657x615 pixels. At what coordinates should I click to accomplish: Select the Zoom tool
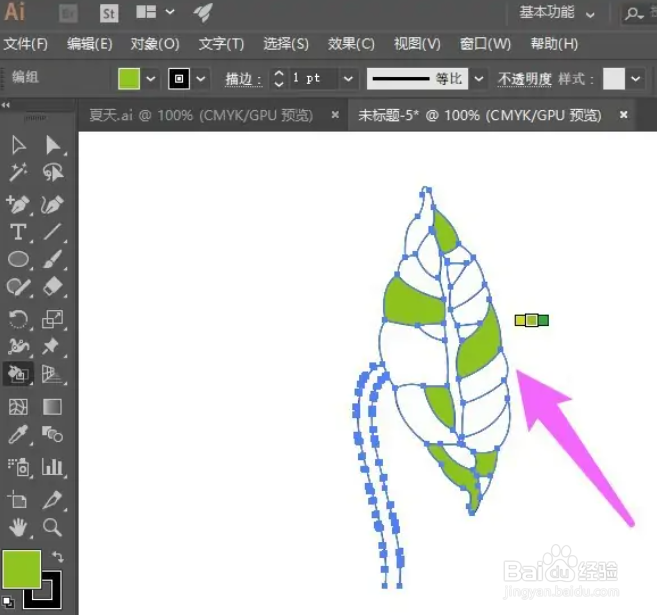(x=52, y=527)
